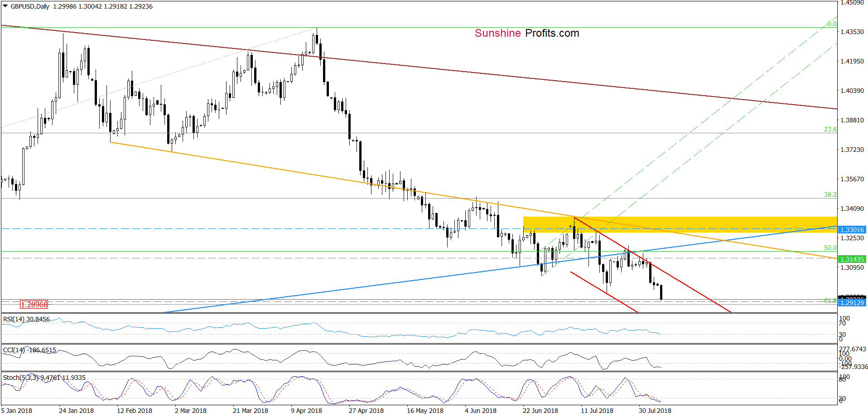Click the 1.35670 price scale value
Image resolution: width=868 pixels, height=417 pixels.
852,179
